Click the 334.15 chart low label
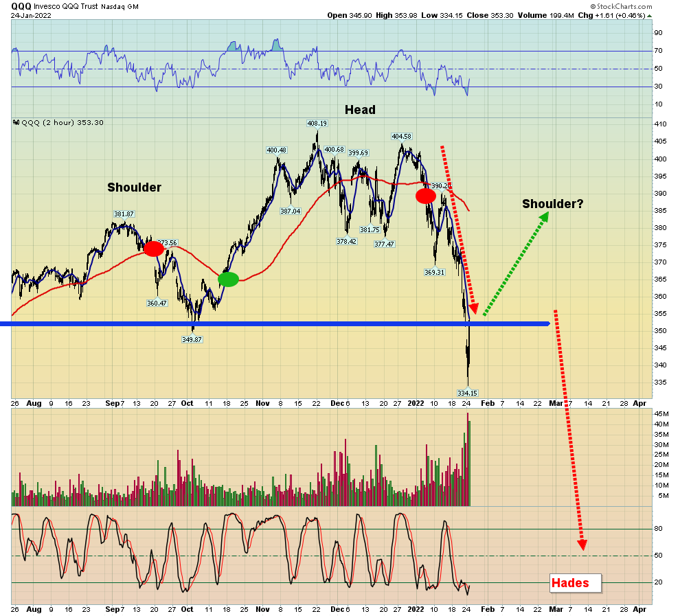This screenshot has height=616, width=680. click(467, 393)
